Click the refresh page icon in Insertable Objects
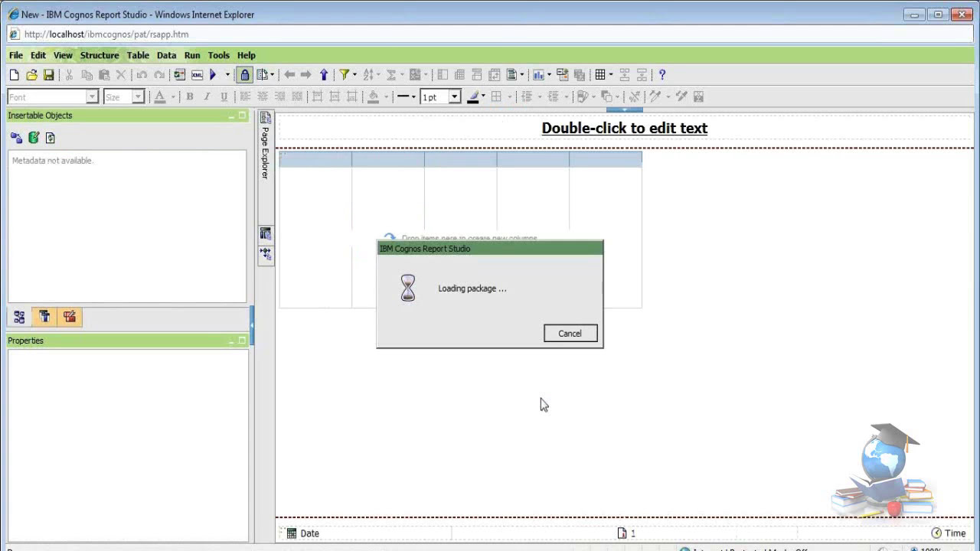Viewport: 980px width, 551px height. (51, 138)
